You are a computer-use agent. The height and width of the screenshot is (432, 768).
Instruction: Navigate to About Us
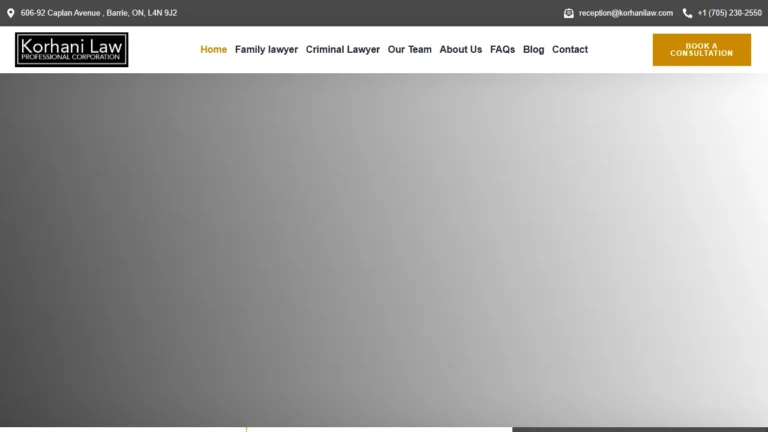point(460,49)
